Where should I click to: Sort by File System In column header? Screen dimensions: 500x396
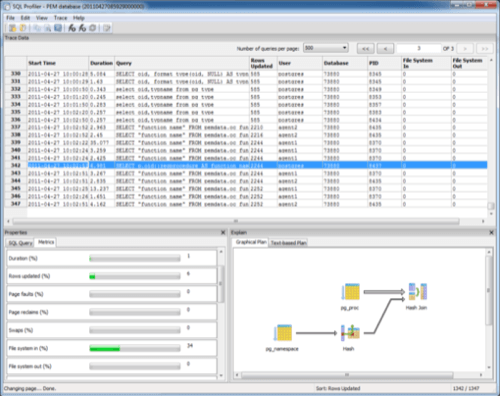(426, 63)
